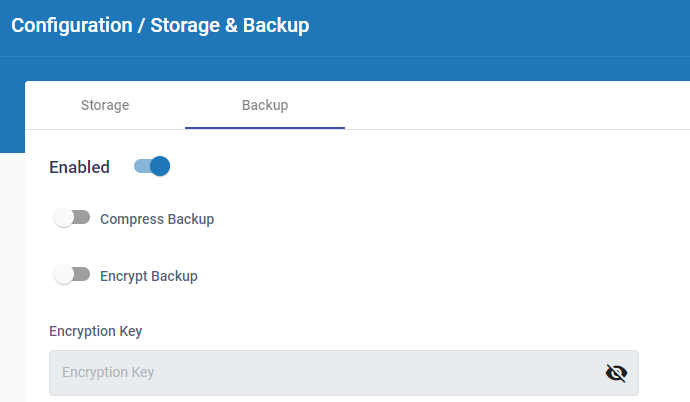This screenshot has width=690, height=402.
Task: Click the Storage & Backup header title
Action: 230,26
